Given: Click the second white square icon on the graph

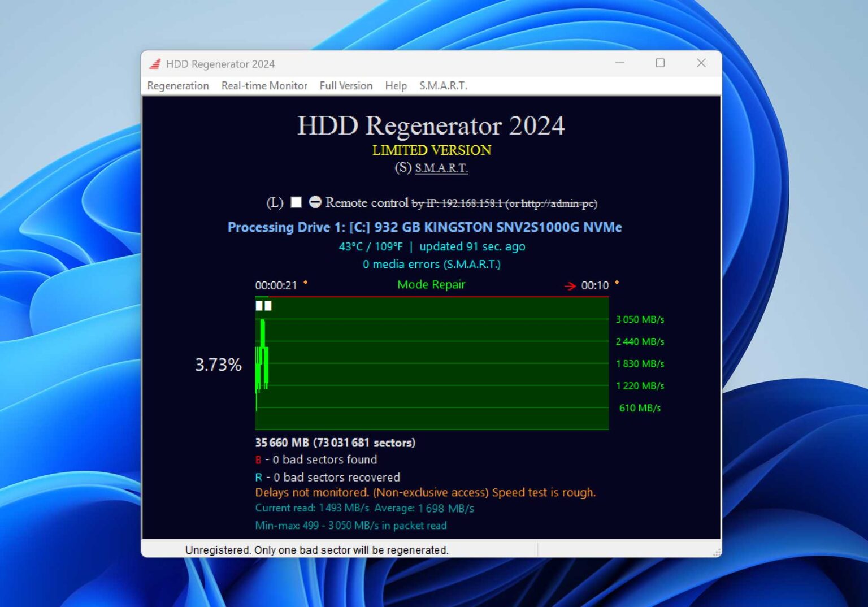Looking at the screenshot, I should [x=268, y=306].
